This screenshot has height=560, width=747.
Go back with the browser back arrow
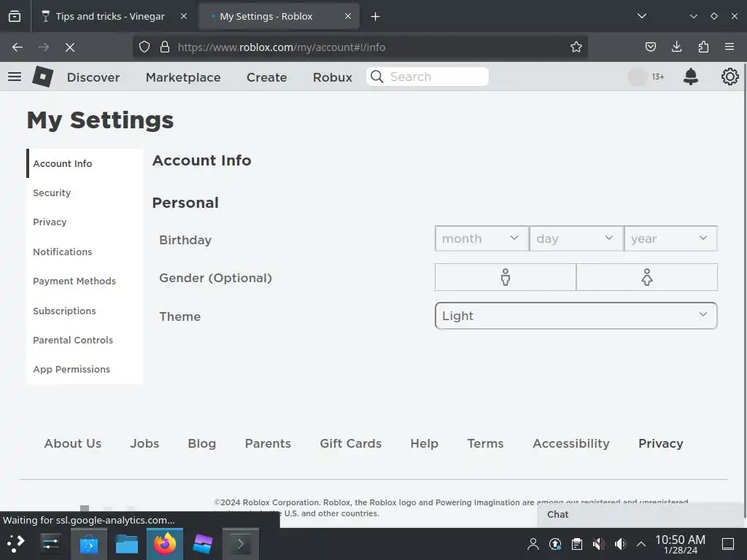(x=18, y=47)
